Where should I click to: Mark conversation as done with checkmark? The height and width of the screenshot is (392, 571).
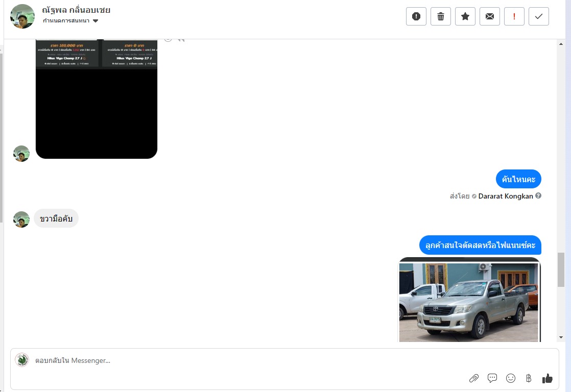(539, 16)
